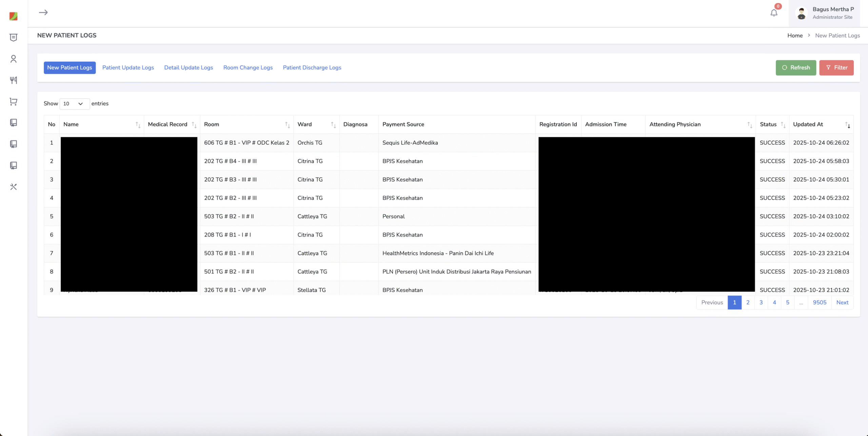The width and height of the screenshot is (868, 436).
Task: Open the shield list sidebar icon
Action: pyautogui.click(x=13, y=38)
